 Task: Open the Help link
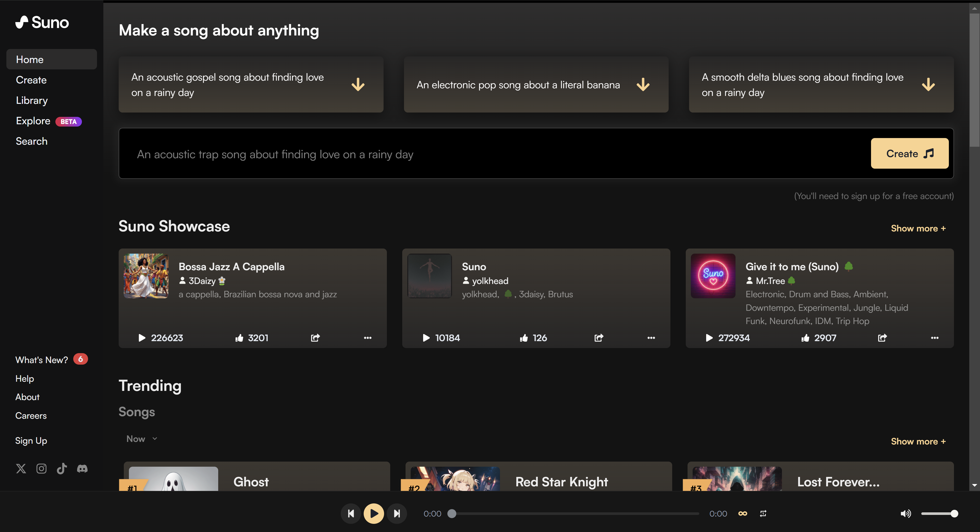(24, 378)
